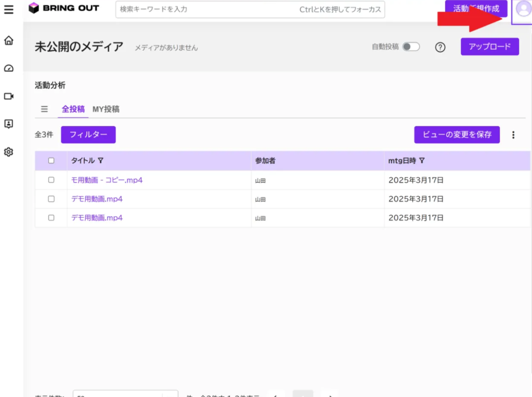
Task: Toggle the 自動投稿 switch
Action: point(411,47)
